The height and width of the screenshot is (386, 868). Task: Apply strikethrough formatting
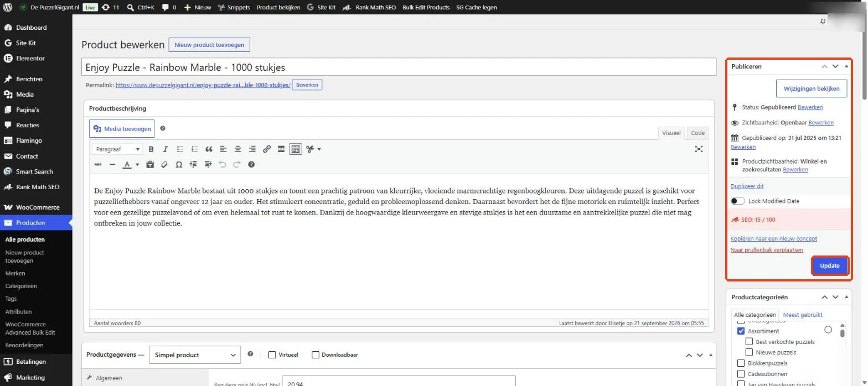[98, 164]
